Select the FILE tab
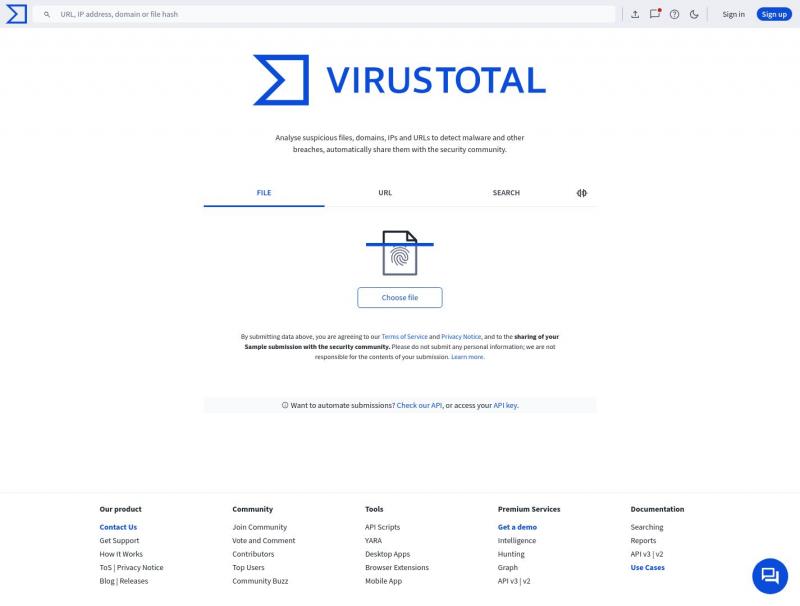800x606 pixels. (264, 193)
